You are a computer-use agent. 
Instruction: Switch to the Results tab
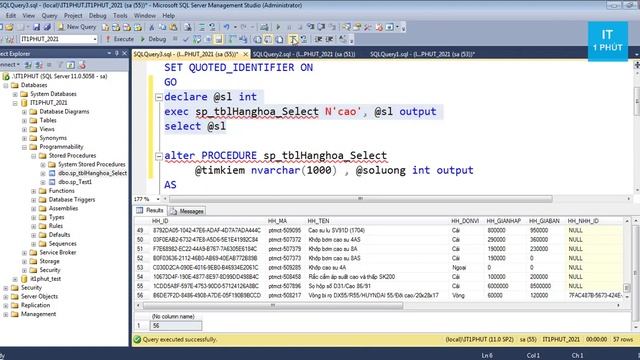coord(150,210)
